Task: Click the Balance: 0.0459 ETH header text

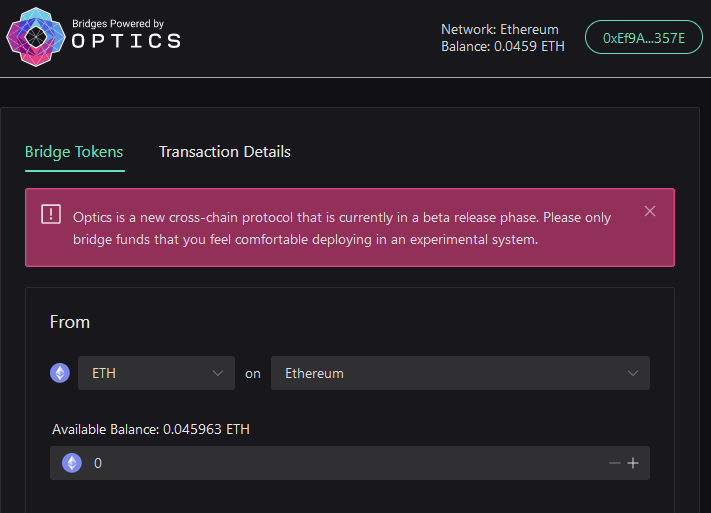Action: pyautogui.click(x=501, y=46)
